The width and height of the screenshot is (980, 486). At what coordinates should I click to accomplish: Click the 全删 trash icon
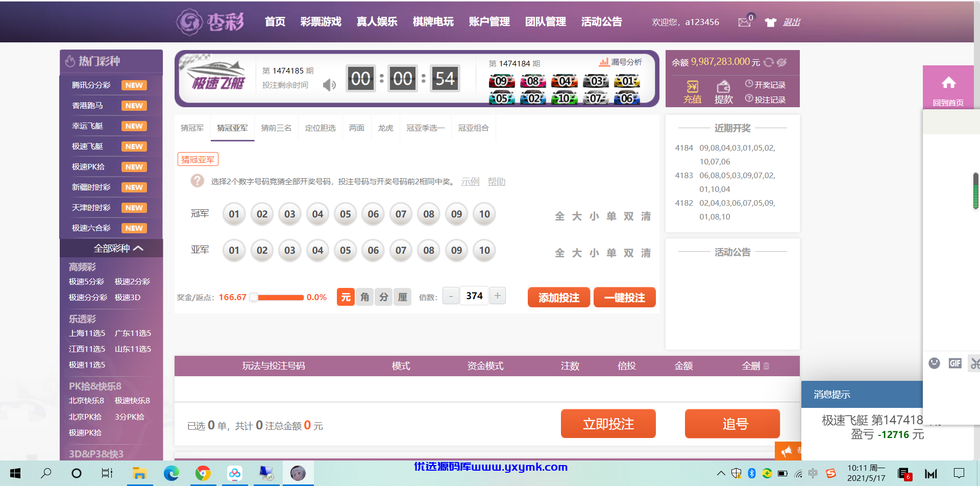(766, 366)
